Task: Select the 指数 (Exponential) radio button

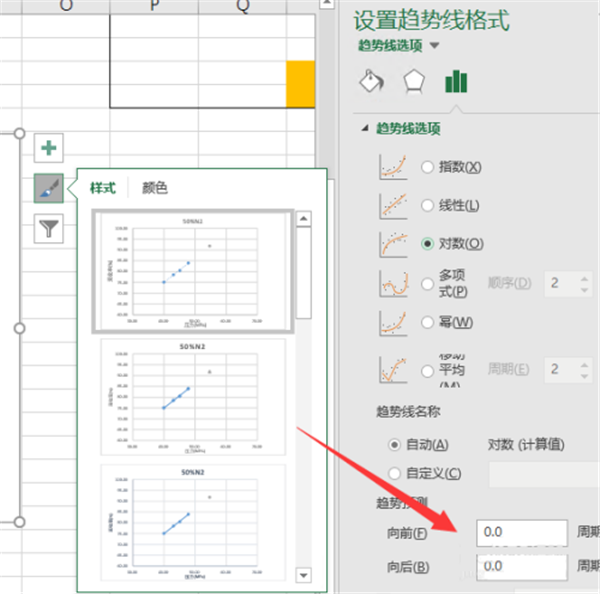Action: click(428, 167)
